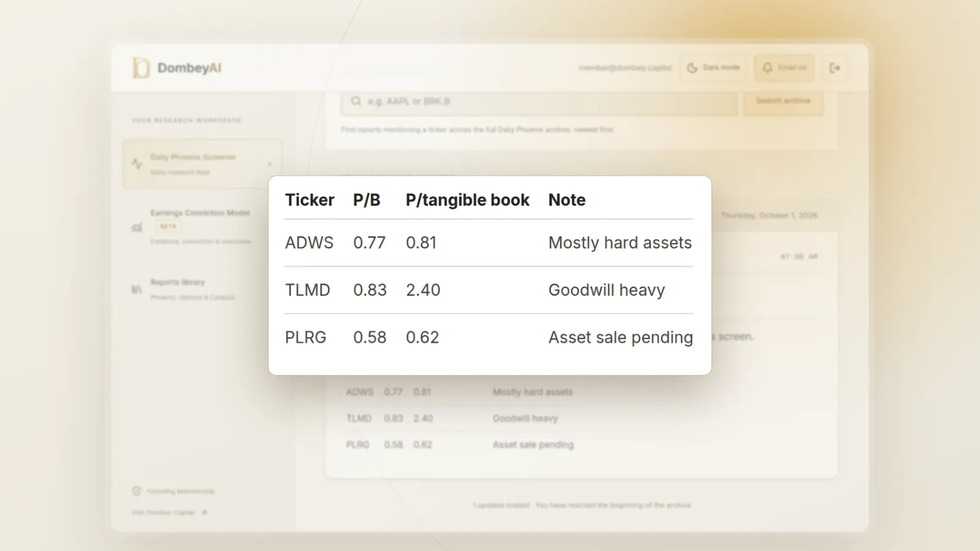Click 'Asset sale pending' in the magnified table

click(621, 338)
